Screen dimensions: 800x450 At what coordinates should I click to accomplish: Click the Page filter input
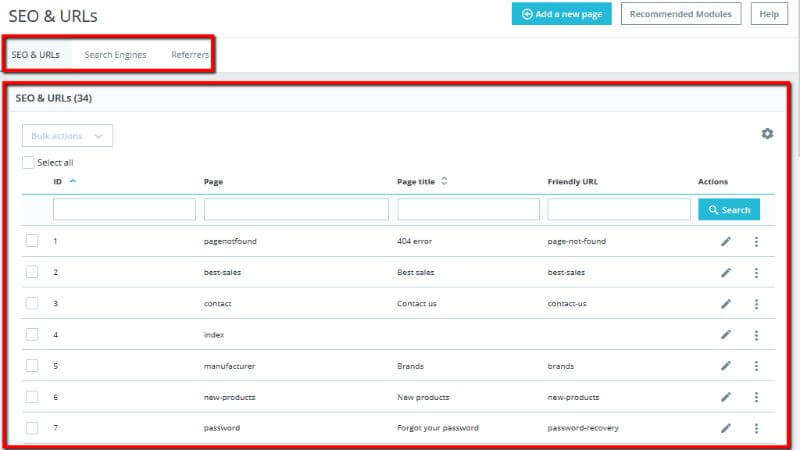point(296,210)
